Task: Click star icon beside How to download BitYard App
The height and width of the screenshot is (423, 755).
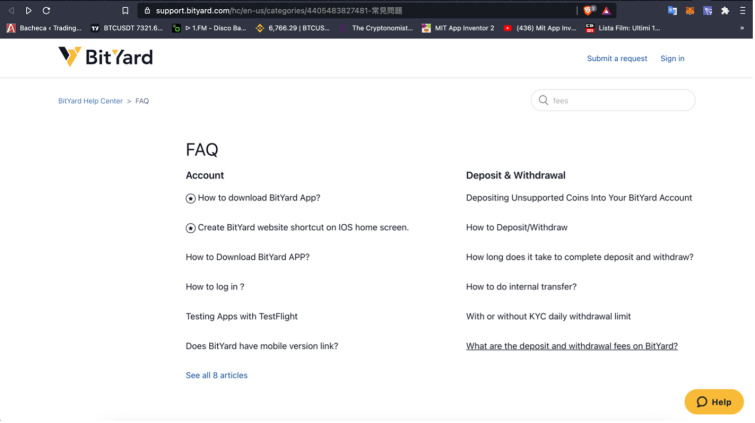Action: pyautogui.click(x=191, y=198)
